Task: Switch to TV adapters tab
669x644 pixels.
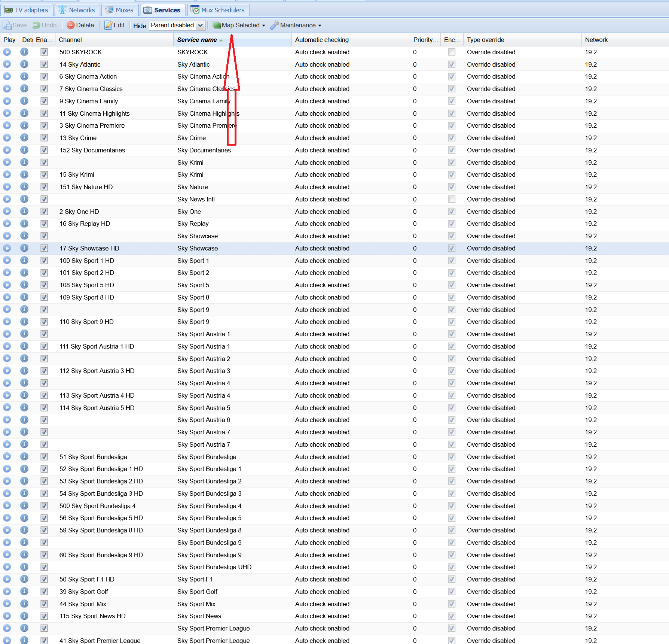Action: (27, 10)
